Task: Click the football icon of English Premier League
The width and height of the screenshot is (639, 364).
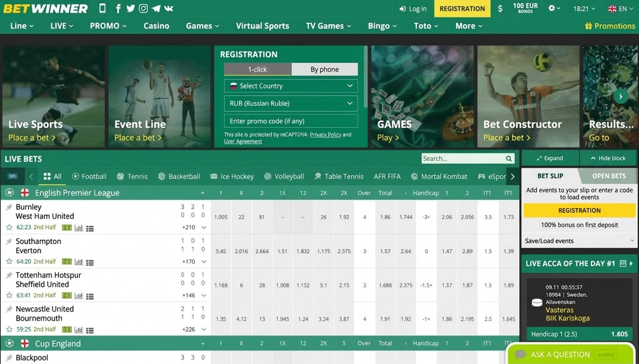Action: click(10, 193)
